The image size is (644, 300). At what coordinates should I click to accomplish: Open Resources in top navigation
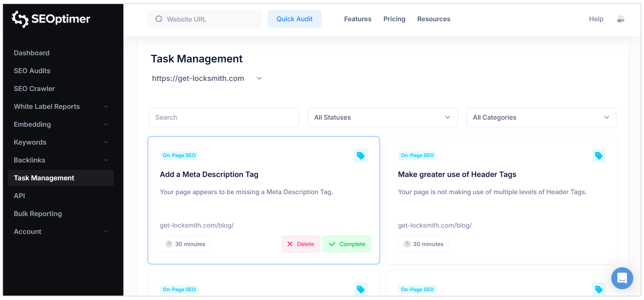pos(434,19)
